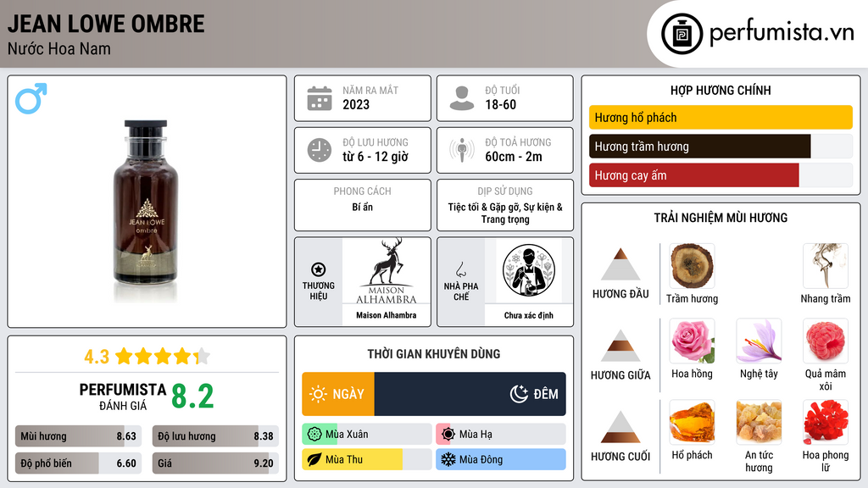
Task: Click the Bí ẩn style value
Action: [x=363, y=207]
